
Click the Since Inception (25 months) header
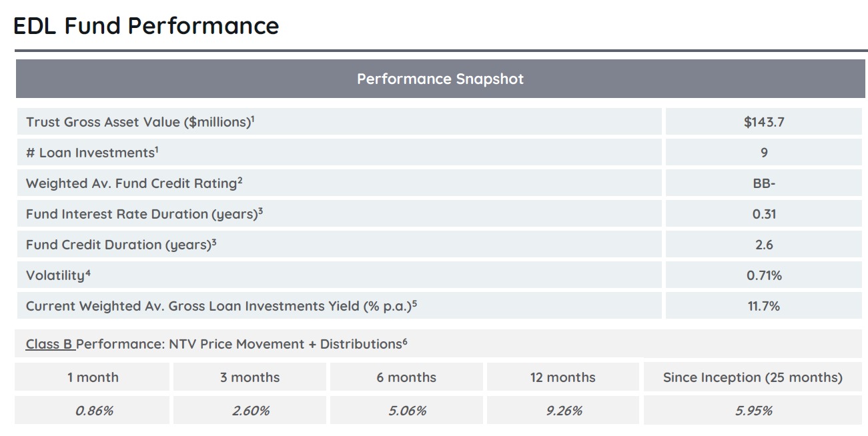[x=753, y=377]
